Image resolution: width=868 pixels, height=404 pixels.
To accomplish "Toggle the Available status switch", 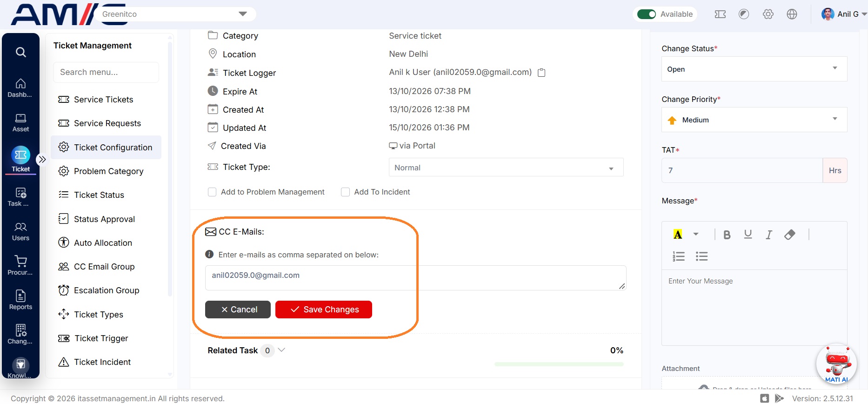I will [646, 14].
